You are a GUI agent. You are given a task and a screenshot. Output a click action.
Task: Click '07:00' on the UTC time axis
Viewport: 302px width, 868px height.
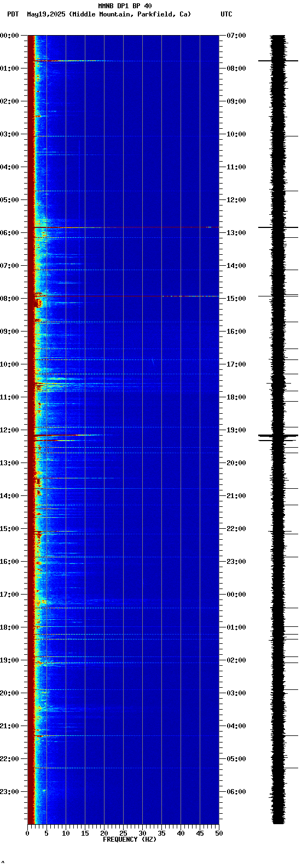click(236, 36)
